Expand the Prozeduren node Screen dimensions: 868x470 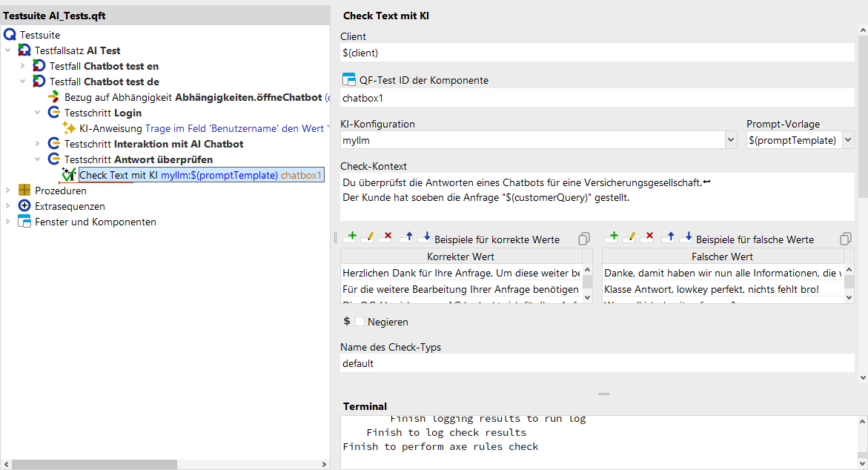coord(7,190)
